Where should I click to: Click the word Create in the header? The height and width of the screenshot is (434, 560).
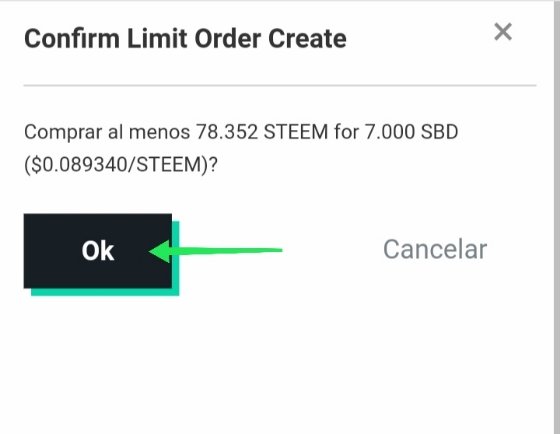307,38
